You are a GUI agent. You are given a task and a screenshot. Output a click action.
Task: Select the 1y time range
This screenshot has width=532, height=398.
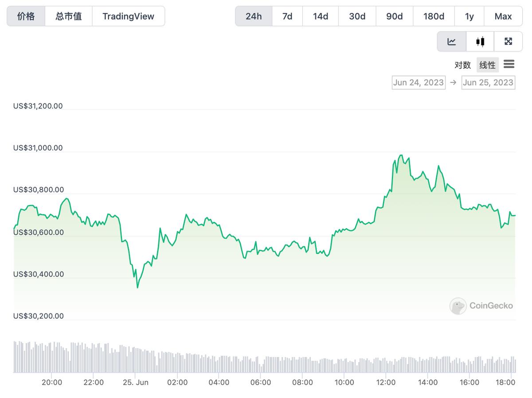pos(469,16)
